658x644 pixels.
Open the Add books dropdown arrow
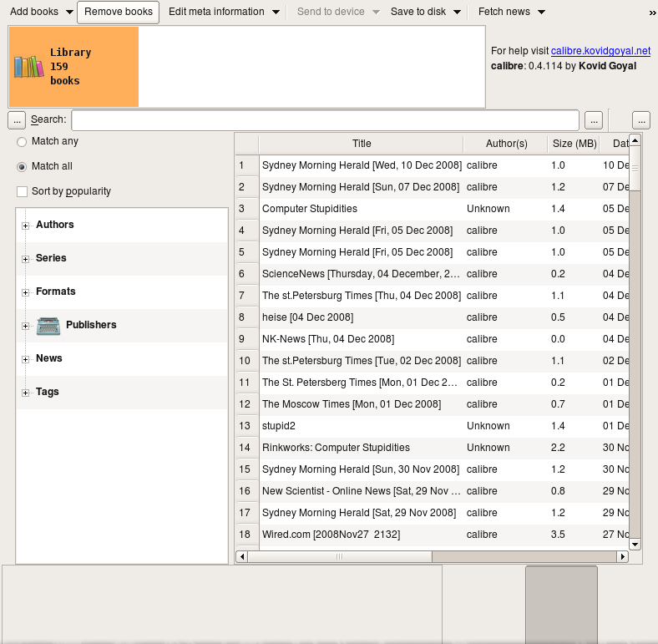(x=69, y=13)
